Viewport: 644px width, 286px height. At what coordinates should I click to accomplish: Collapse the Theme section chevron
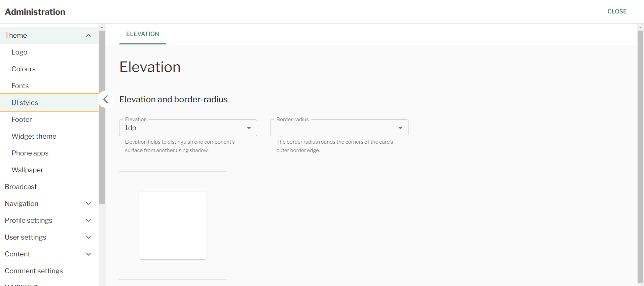[x=88, y=35]
